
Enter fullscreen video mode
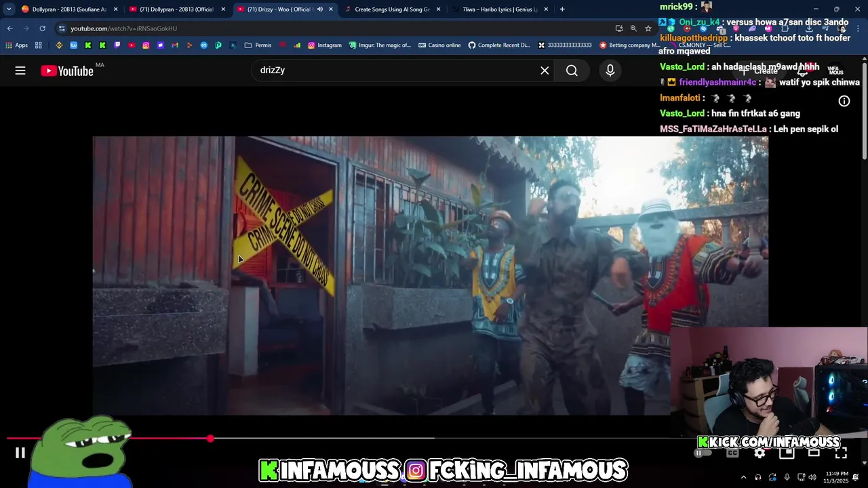coord(841,453)
